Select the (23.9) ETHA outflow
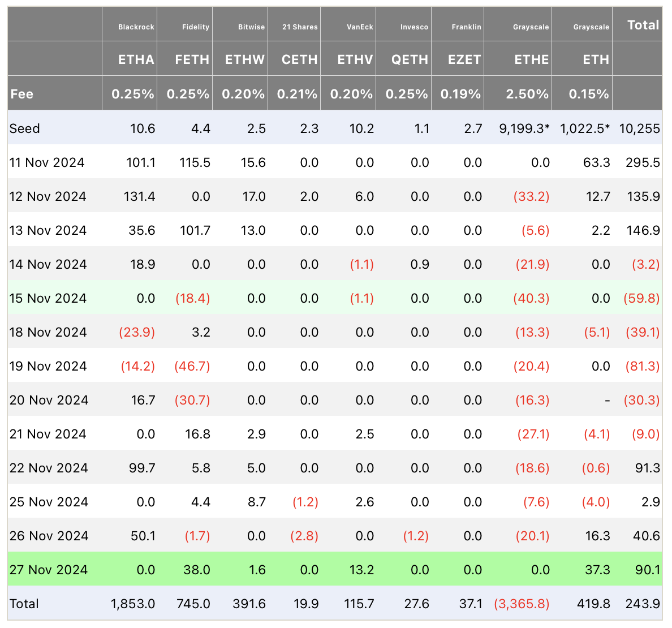Screen dimensions: 672x628 (x=137, y=332)
